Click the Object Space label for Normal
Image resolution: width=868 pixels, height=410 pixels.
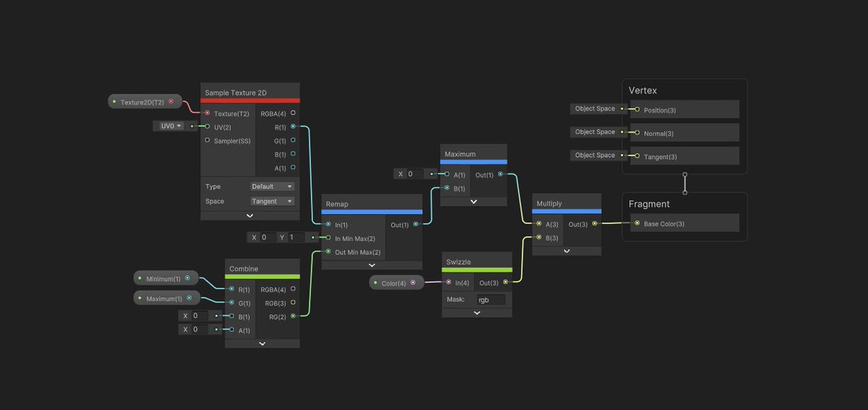[x=595, y=132]
